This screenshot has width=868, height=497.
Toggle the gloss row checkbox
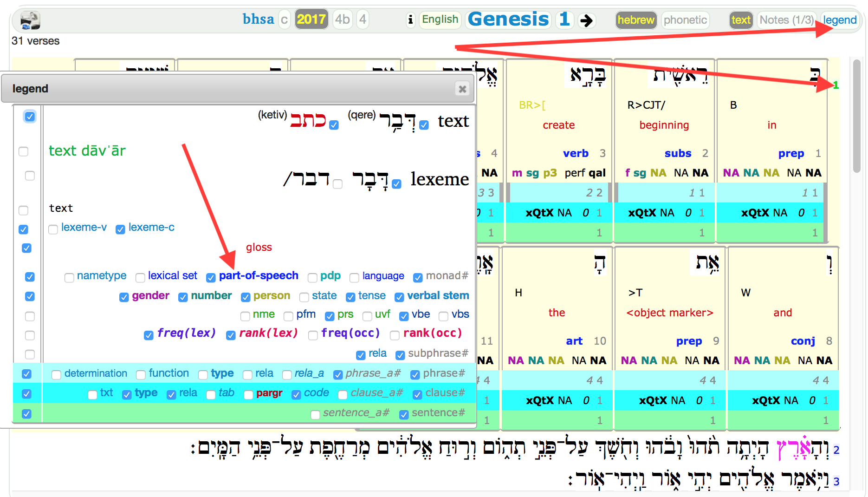pos(26,248)
